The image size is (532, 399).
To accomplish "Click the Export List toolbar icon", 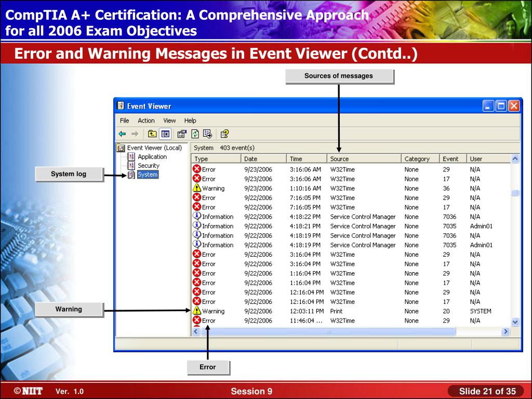I will click(207, 134).
